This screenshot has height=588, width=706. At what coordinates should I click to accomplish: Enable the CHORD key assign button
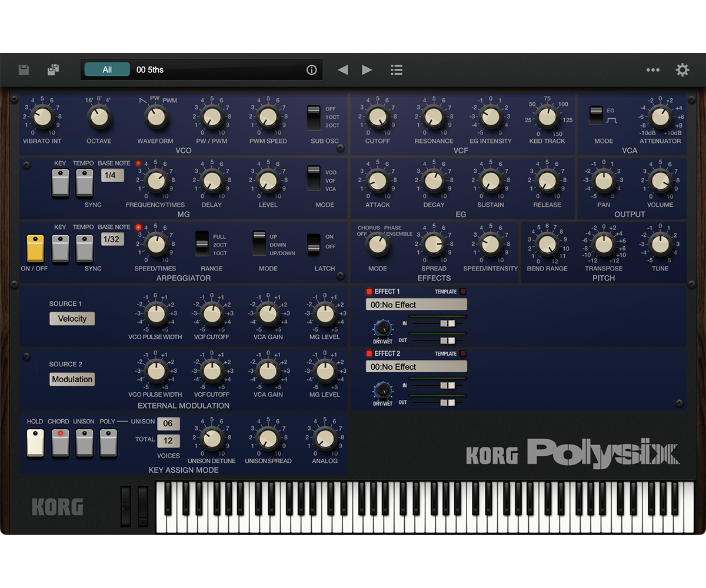(x=61, y=443)
